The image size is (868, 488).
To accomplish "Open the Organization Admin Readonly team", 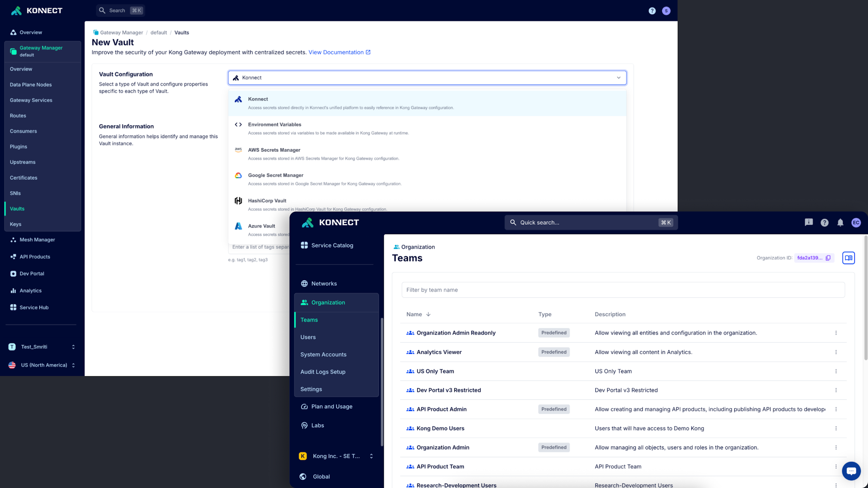I will pos(456,333).
